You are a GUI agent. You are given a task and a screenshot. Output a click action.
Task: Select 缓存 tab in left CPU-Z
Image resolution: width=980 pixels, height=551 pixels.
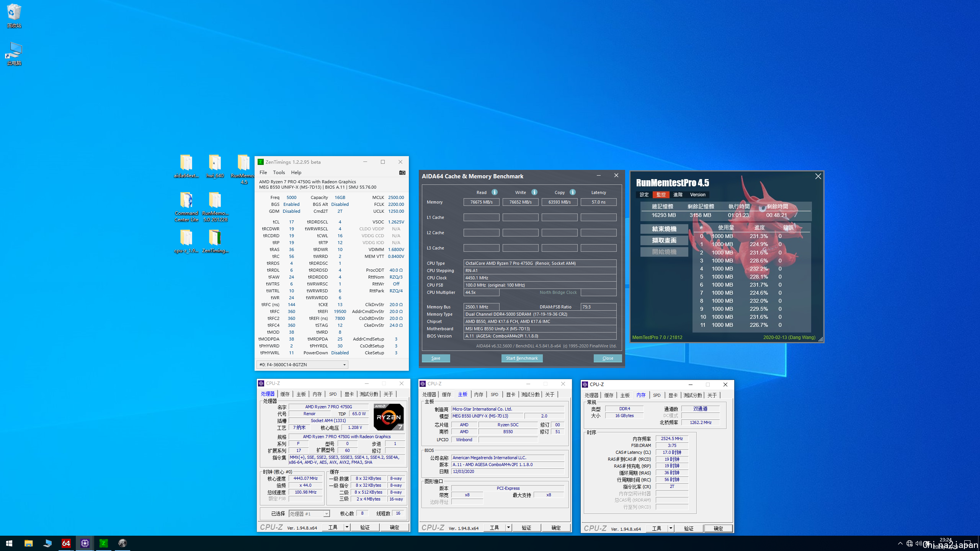coord(285,394)
